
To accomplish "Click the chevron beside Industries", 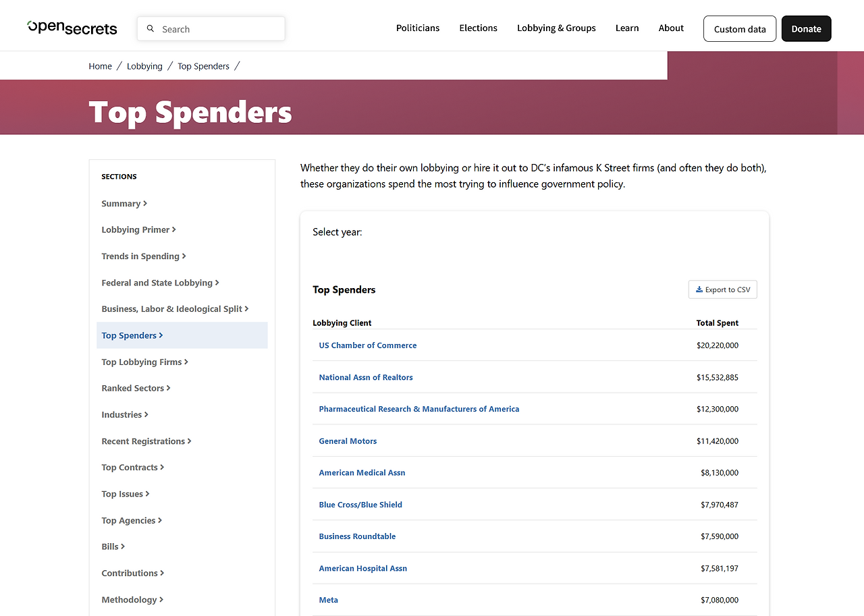I will click(146, 415).
